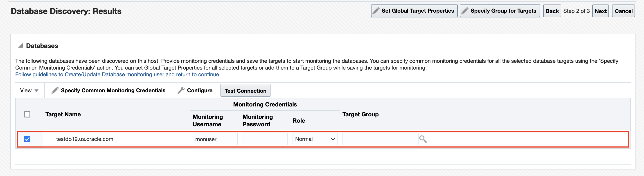Image resolution: width=644 pixels, height=176 pixels.
Task: Click the Back button
Action: tap(552, 11)
